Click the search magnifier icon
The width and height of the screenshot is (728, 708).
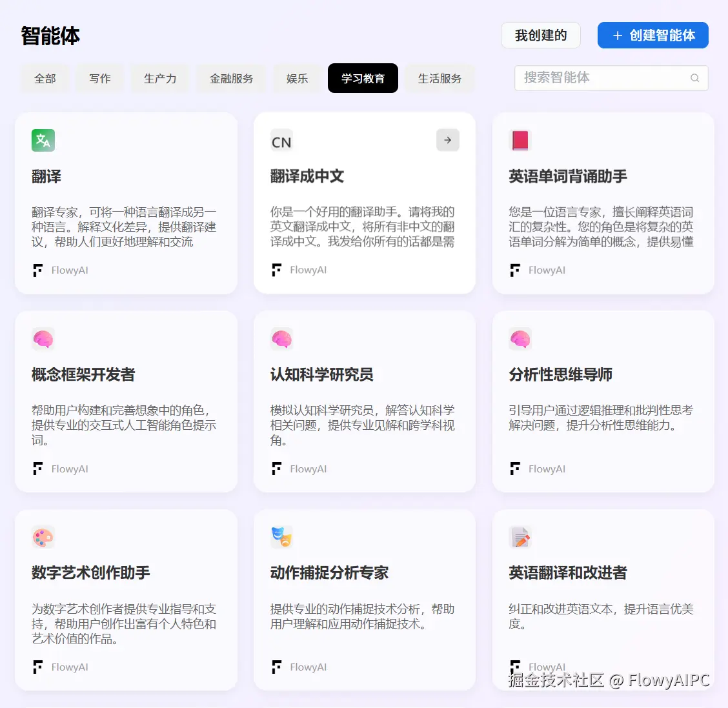[x=694, y=78]
